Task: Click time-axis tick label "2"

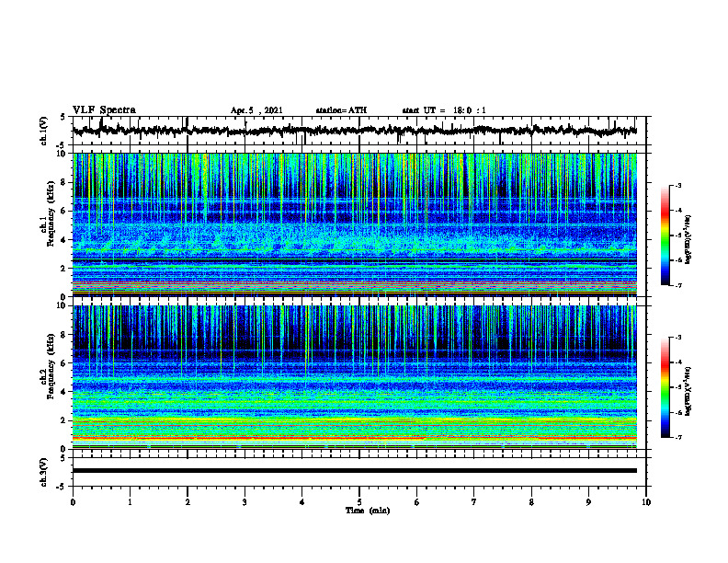Action: tap(188, 502)
